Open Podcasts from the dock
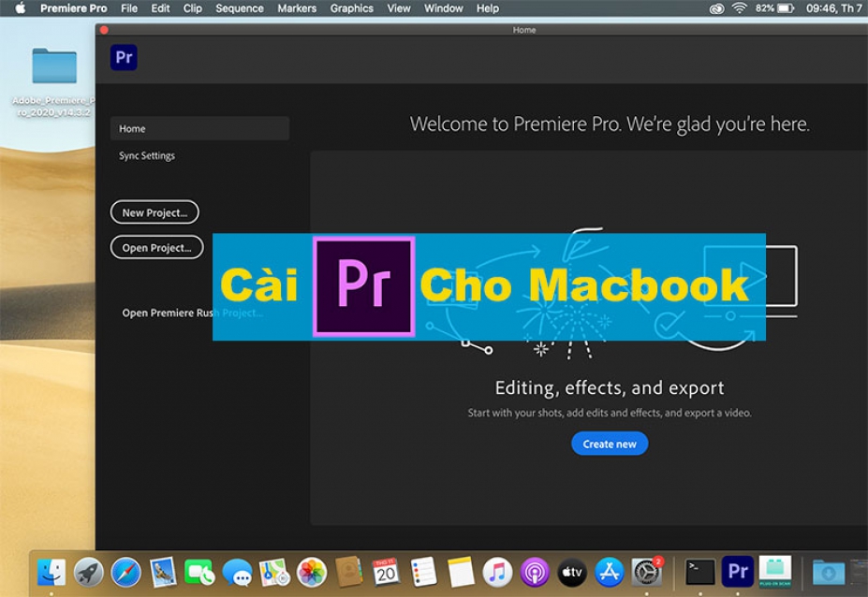 (x=535, y=572)
